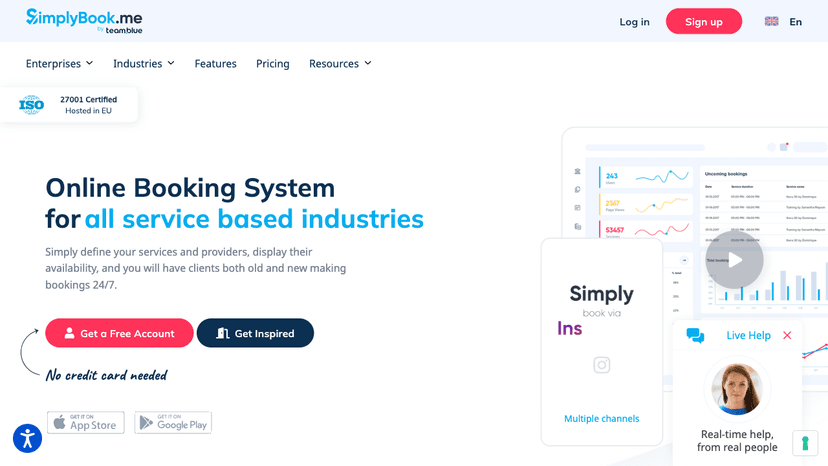This screenshot has height=466, width=828.
Task: Open the Log in page
Action: click(x=634, y=22)
